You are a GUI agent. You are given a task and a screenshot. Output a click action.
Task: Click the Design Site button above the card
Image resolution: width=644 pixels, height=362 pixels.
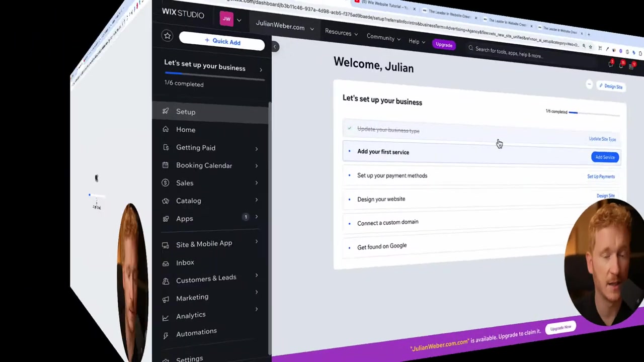(x=611, y=86)
